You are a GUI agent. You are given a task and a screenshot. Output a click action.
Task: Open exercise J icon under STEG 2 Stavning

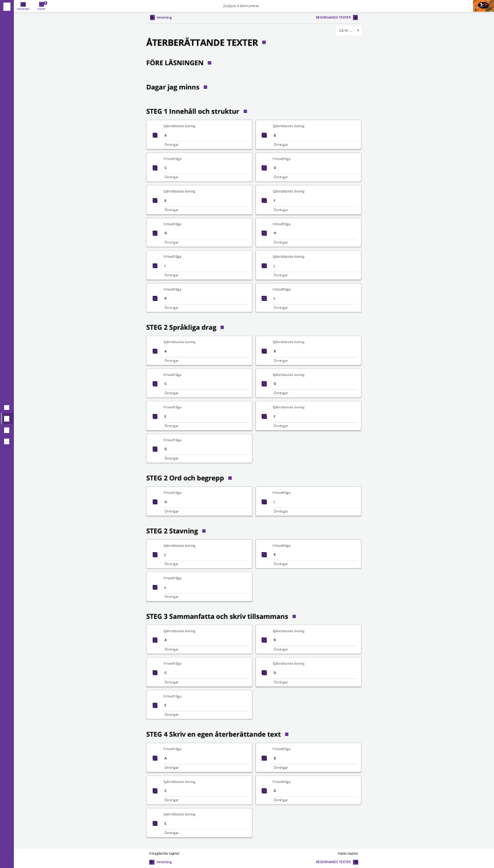tap(155, 555)
